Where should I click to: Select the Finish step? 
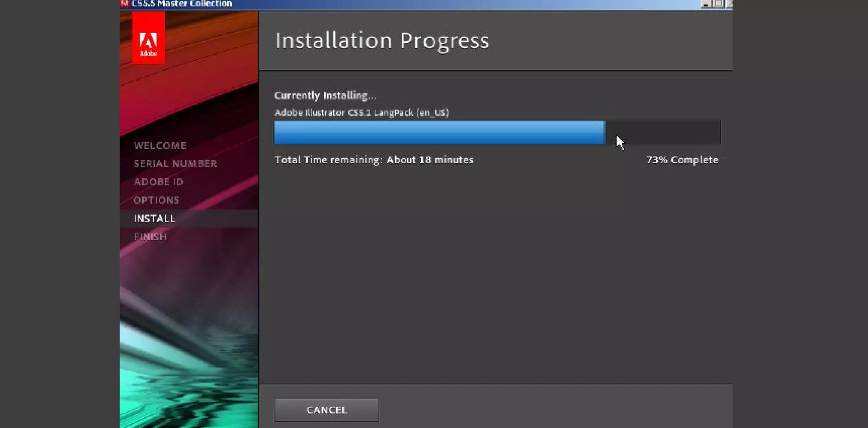150,236
